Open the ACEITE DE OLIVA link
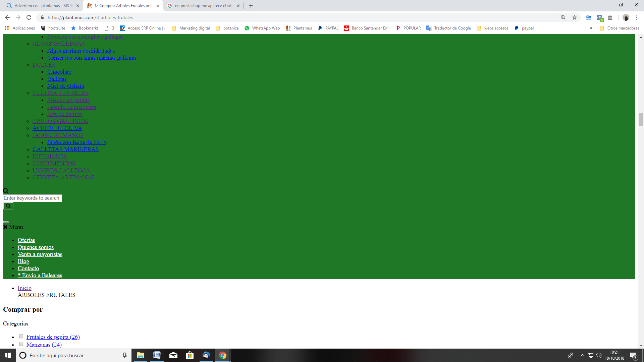 57,128
